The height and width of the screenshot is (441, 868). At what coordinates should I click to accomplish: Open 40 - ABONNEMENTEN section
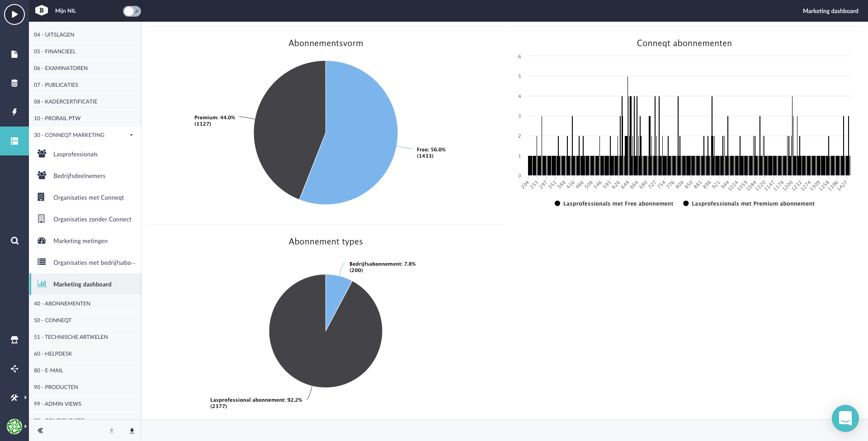tap(85, 304)
